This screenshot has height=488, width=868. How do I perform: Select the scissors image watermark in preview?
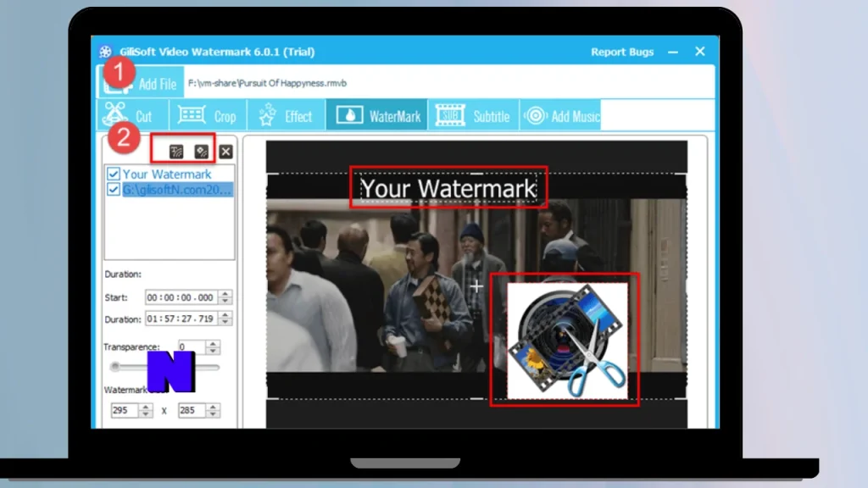pyautogui.click(x=567, y=341)
